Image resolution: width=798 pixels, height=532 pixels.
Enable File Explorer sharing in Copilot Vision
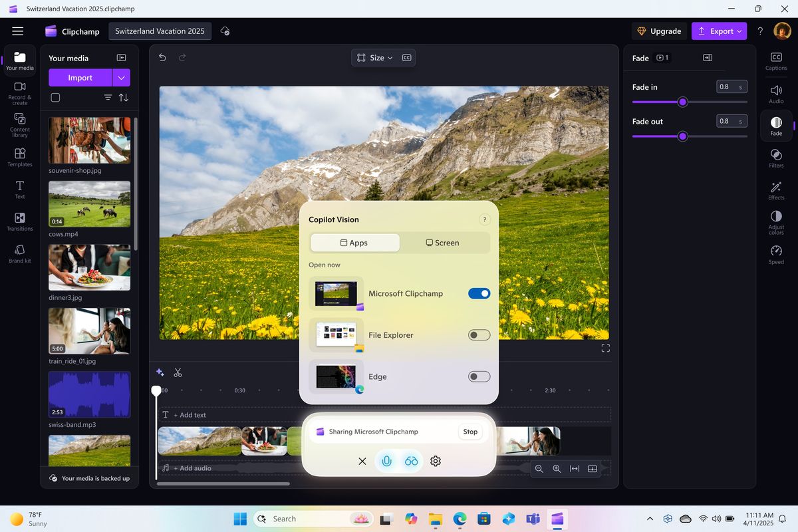(x=479, y=334)
